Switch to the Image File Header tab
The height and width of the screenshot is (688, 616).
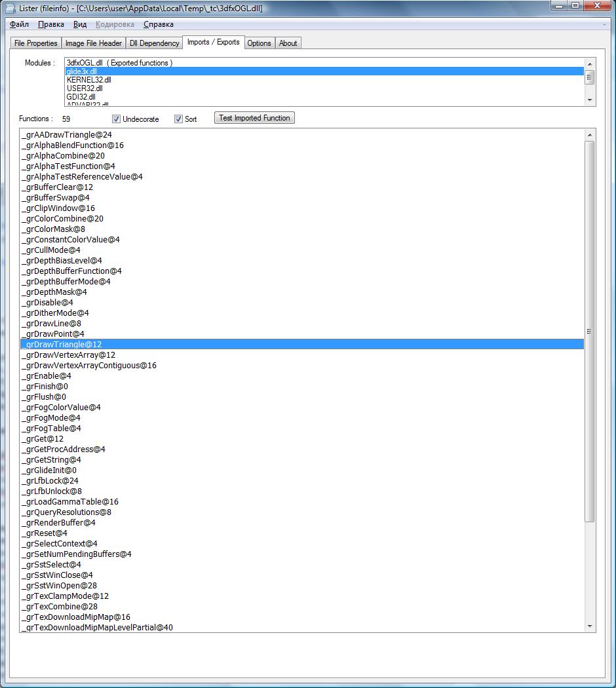click(94, 43)
